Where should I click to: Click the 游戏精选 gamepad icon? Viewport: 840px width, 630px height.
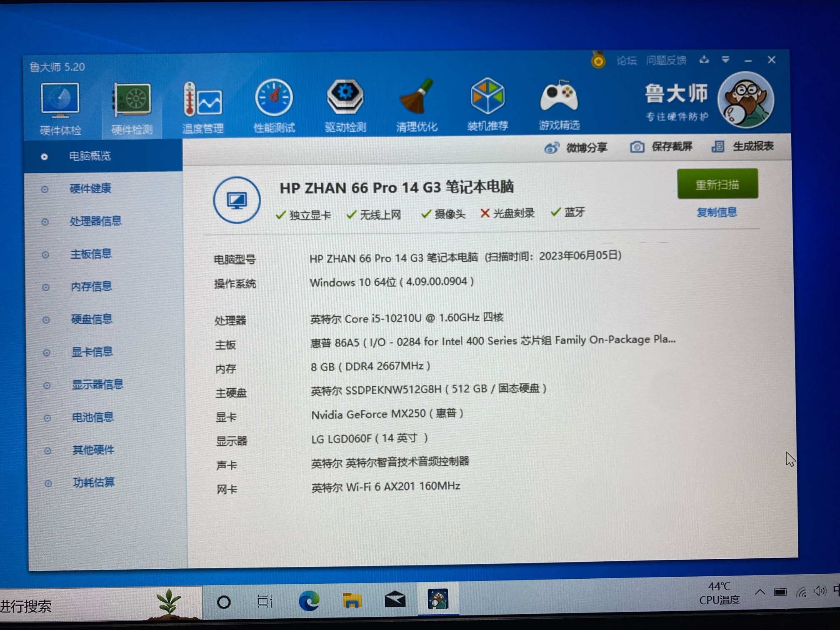[559, 97]
